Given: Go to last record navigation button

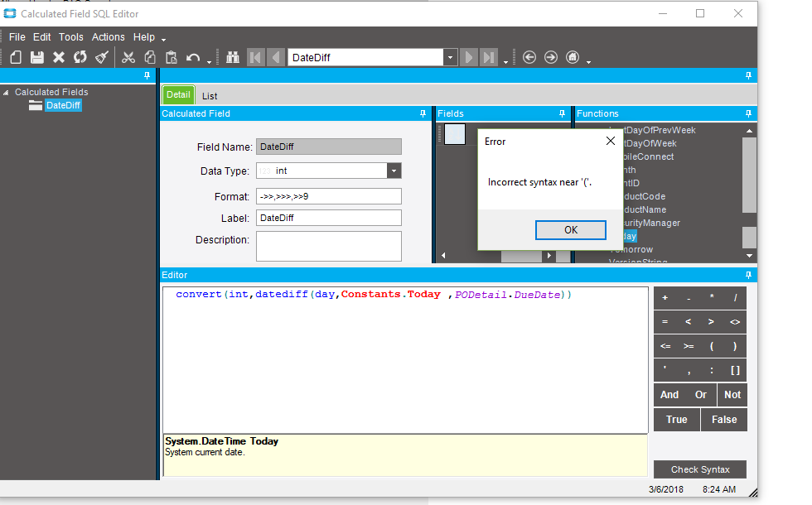Looking at the screenshot, I should click(489, 57).
